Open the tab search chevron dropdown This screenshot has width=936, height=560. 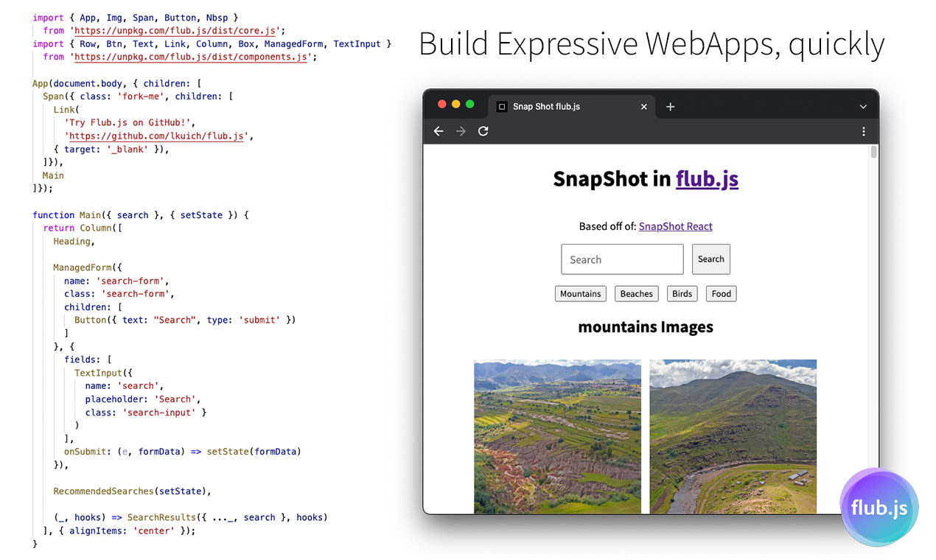(x=862, y=106)
